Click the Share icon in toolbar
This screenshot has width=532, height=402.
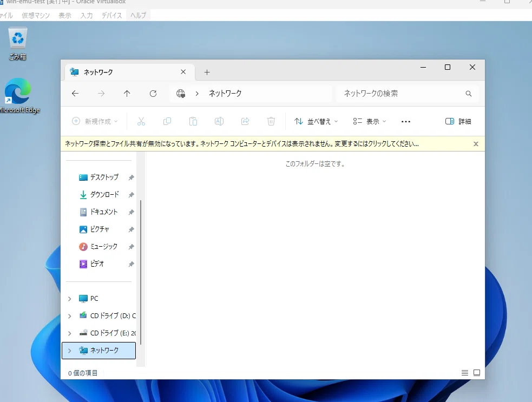pyautogui.click(x=245, y=121)
